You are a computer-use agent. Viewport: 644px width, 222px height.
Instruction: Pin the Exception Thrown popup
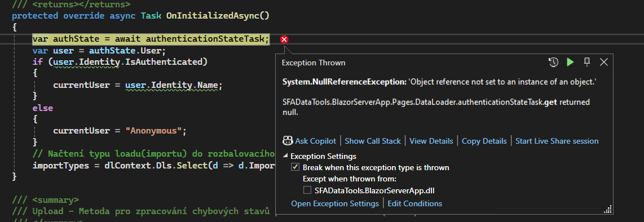click(587, 63)
